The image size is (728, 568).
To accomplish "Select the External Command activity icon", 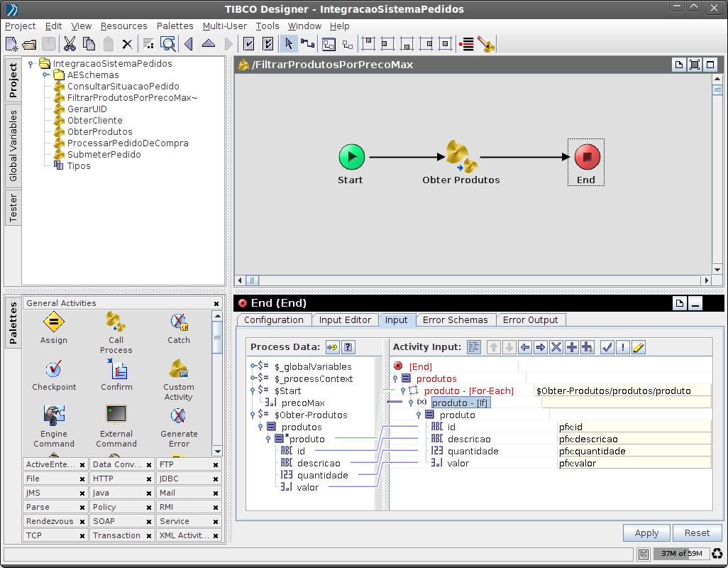I will [116, 414].
